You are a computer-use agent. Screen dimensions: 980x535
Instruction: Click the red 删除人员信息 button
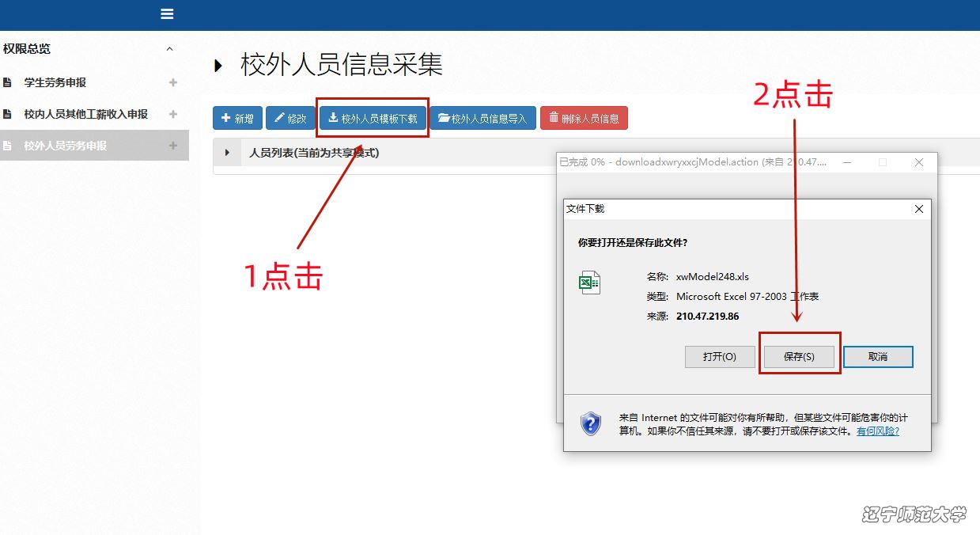584,118
